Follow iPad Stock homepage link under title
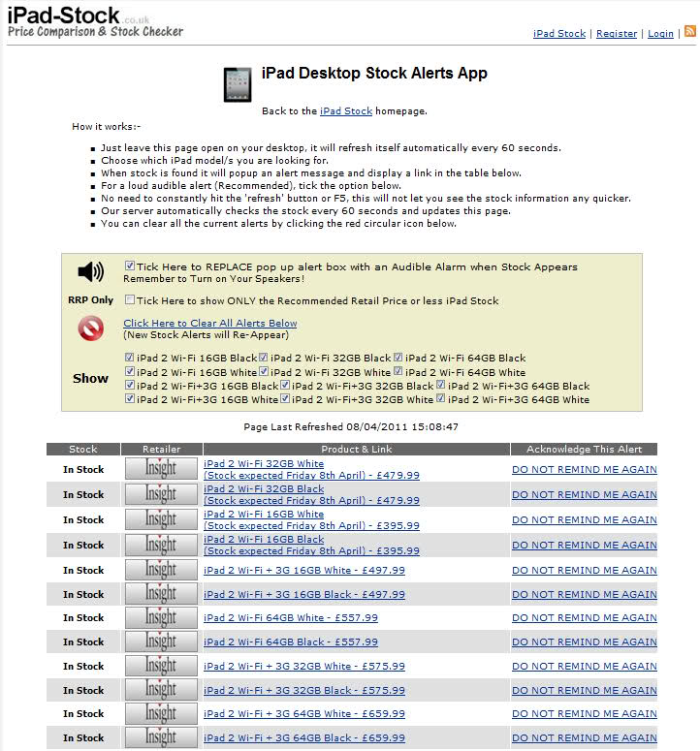 [x=346, y=111]
